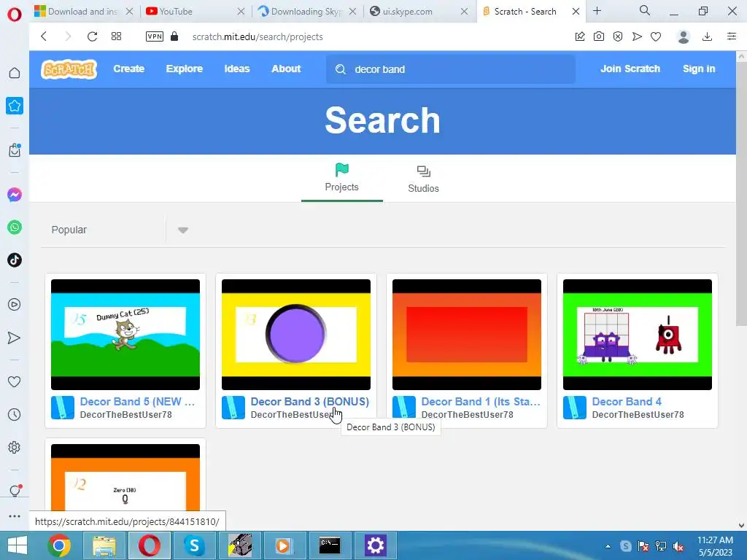The image size is (747, 560).
Task: Open Facebook Messenger in the sidebar
Action: (x=15, y=195)
